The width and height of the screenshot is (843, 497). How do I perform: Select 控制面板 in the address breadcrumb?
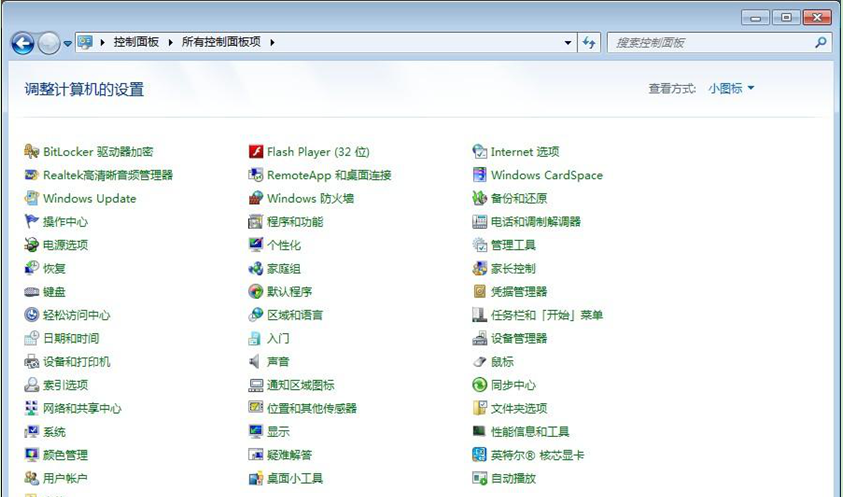pyautogui.click(x=137, y=42)
